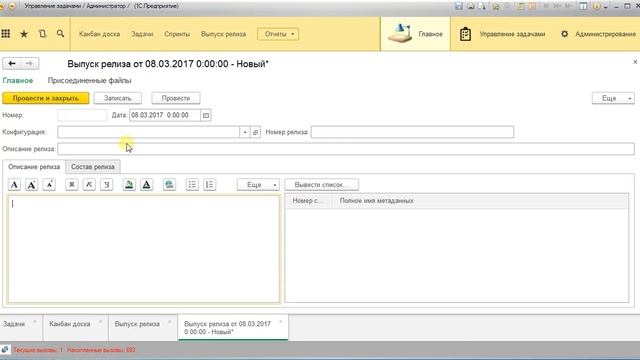Open the sections menu grid icon
Screen dimensions: 640x360
(x=6, y=34)
